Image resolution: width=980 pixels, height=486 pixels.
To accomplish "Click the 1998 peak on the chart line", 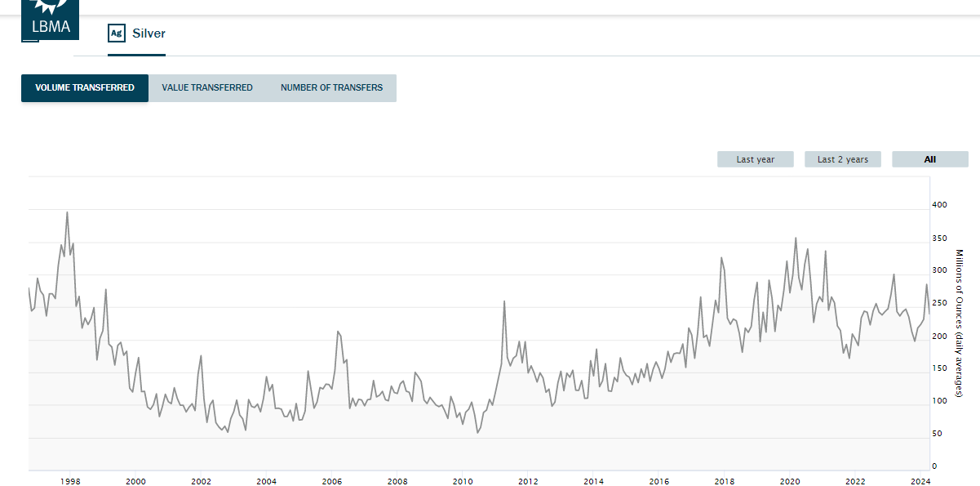I will [x=67, y=212].
